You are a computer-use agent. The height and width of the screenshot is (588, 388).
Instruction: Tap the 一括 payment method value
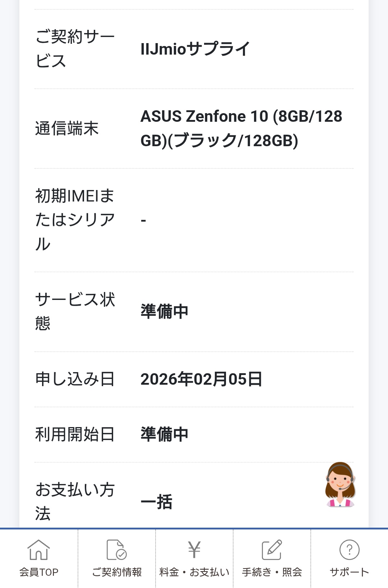coord(156,502)
